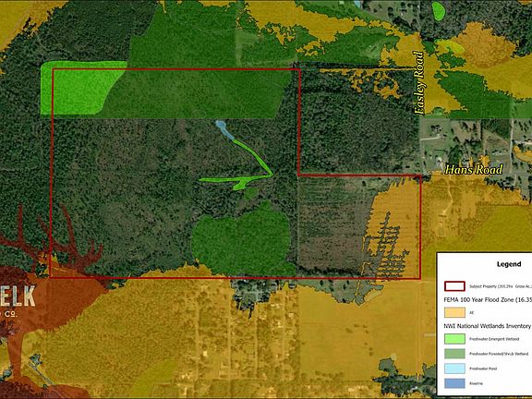The image size is (532, 399).
Task: Click the orange AE flood zone swatch
Action: coord(454,312)
